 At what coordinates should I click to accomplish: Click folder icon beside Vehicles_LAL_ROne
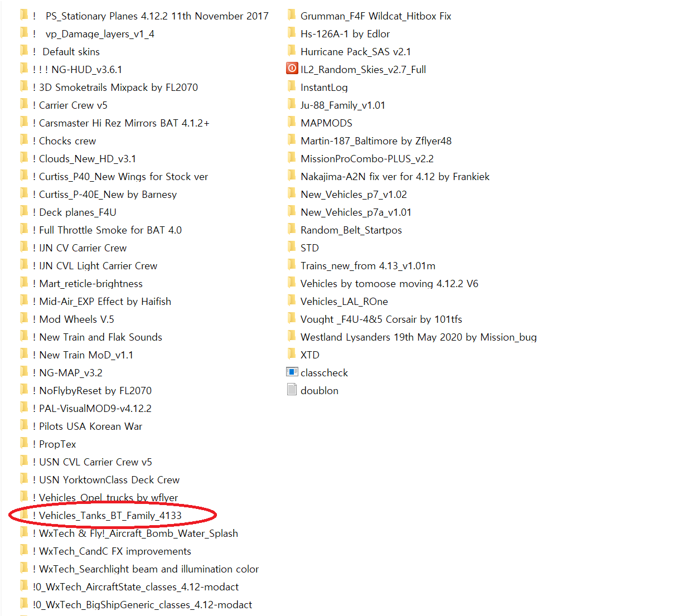click(292, 300)
